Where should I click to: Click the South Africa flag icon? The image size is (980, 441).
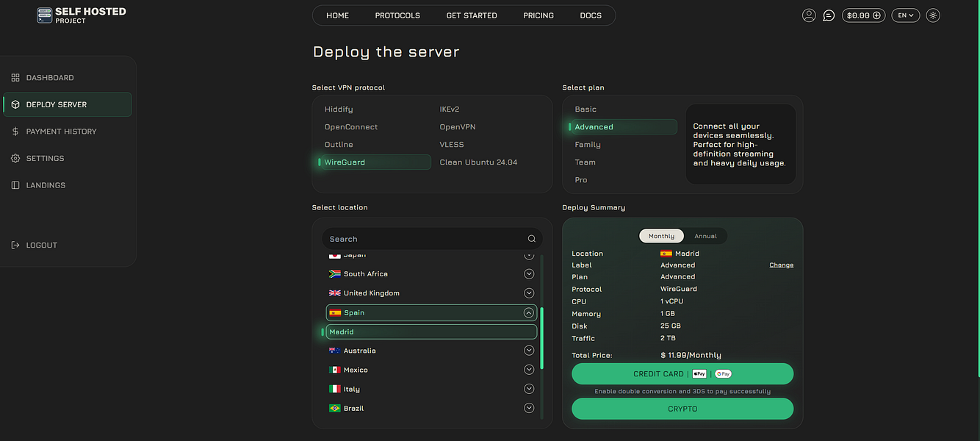pyautogui.click(x=335, y=274)
